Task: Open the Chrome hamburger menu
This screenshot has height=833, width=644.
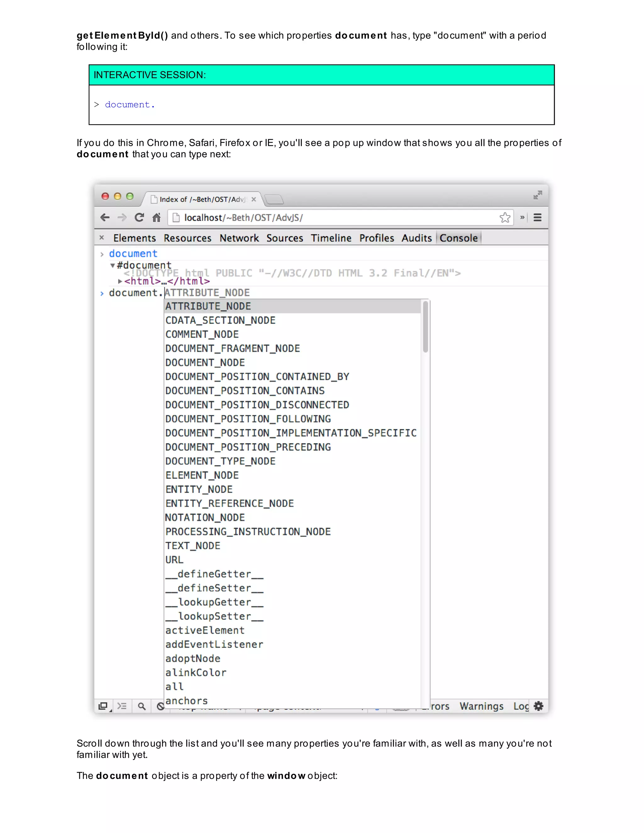Action: pos(537,218)
